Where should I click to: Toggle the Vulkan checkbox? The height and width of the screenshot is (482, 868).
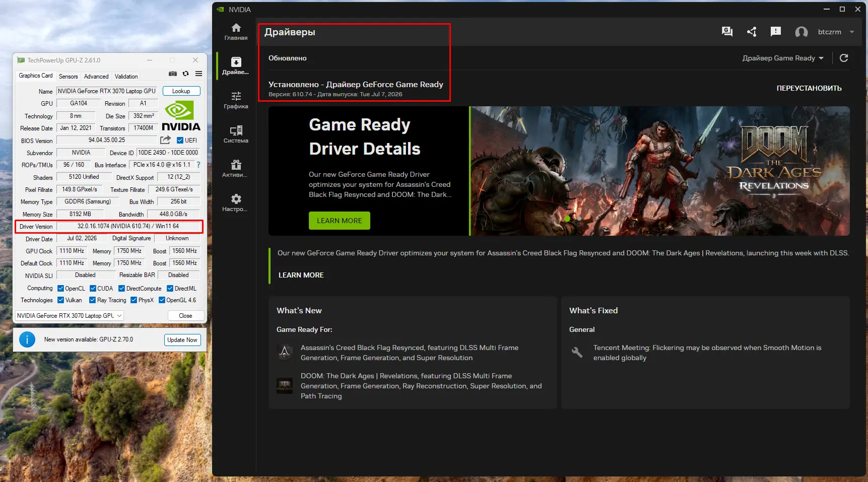pos(60,300)
